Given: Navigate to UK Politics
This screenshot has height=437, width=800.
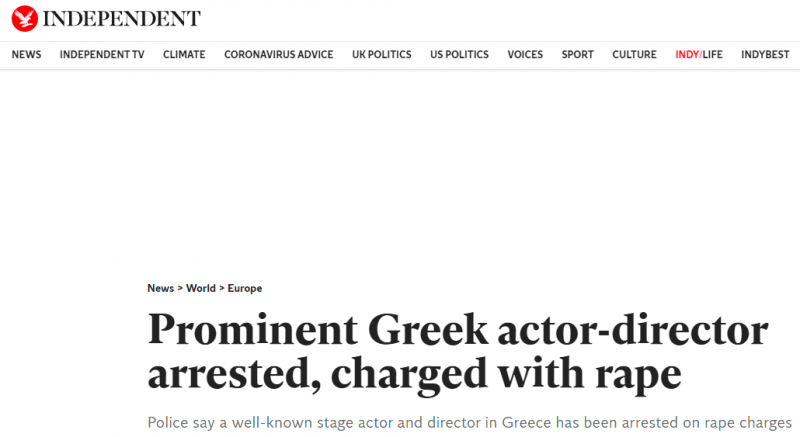Looking at the screenshot, I should 382,55.
